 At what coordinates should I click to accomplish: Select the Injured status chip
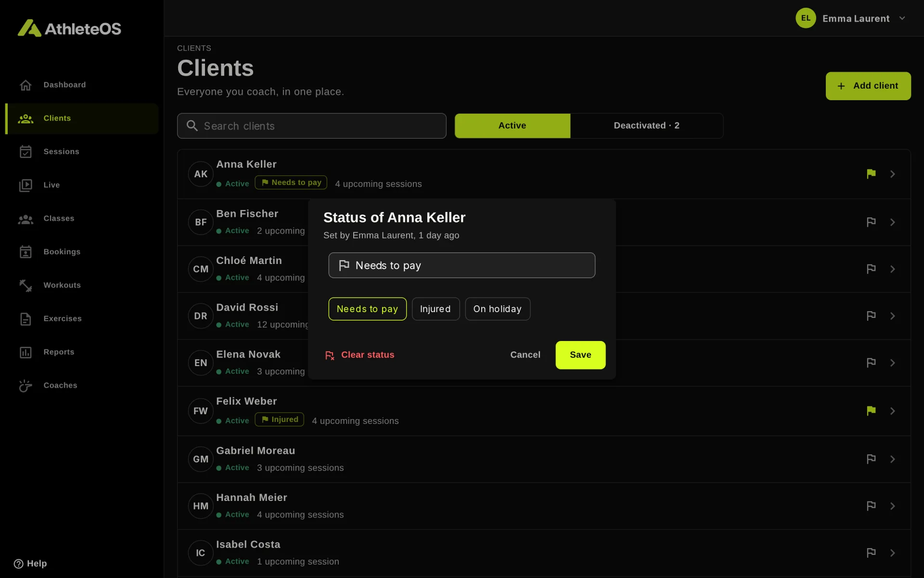tap(436, 309)
